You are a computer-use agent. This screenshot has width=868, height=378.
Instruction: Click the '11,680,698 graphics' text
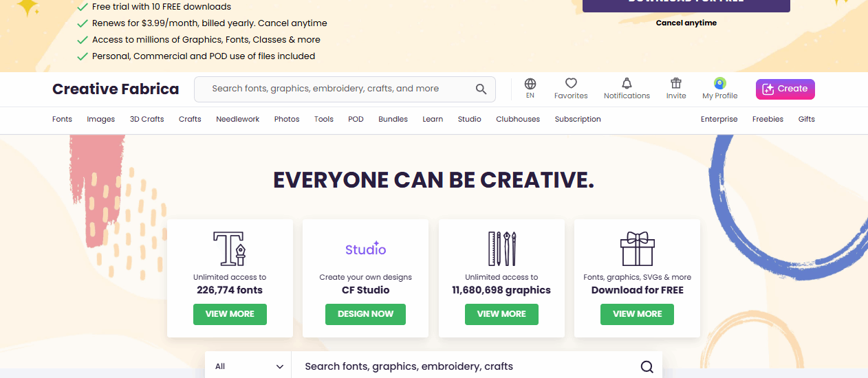coord(501,290)
